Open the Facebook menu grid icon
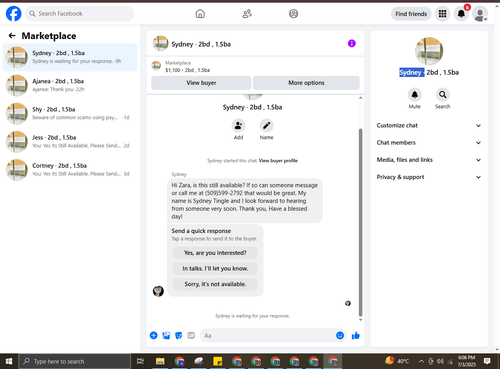The image size is (500, 369). 442,14
